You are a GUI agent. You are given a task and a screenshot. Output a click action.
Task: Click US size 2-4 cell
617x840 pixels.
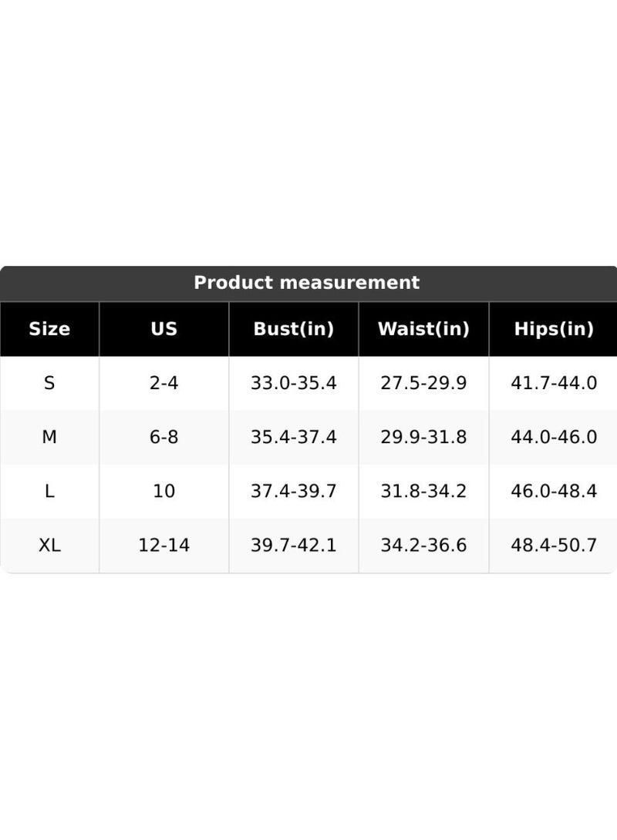click(164, 383)
